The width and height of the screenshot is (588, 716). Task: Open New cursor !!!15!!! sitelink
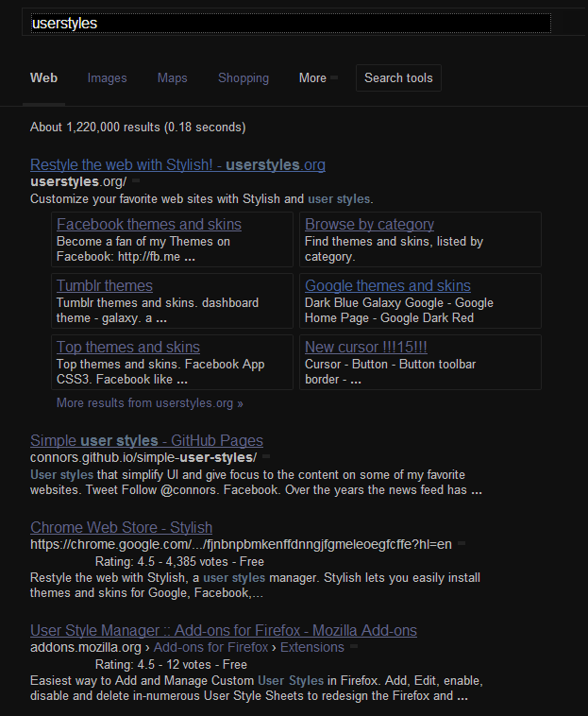[x=366, y=347]
